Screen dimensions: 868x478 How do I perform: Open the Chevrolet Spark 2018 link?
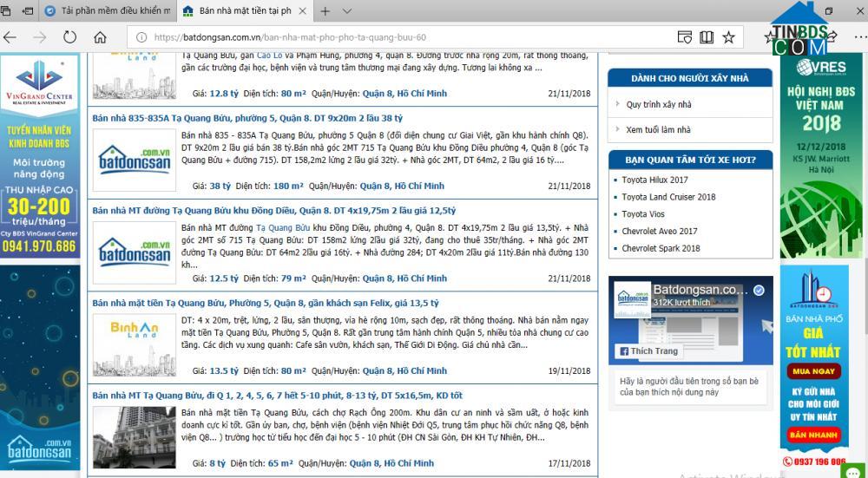tap(661, 248)
